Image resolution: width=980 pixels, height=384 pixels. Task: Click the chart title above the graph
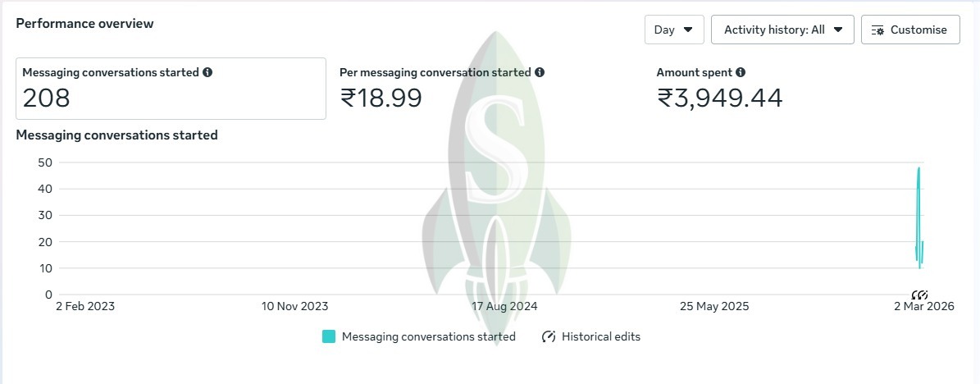[116, 135]
